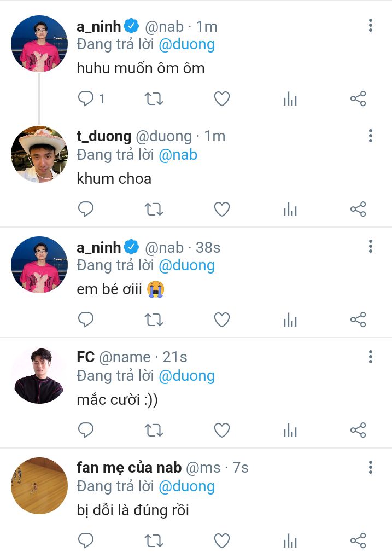
Task: Like the "khum choa" reply
Action: point(221,209)
